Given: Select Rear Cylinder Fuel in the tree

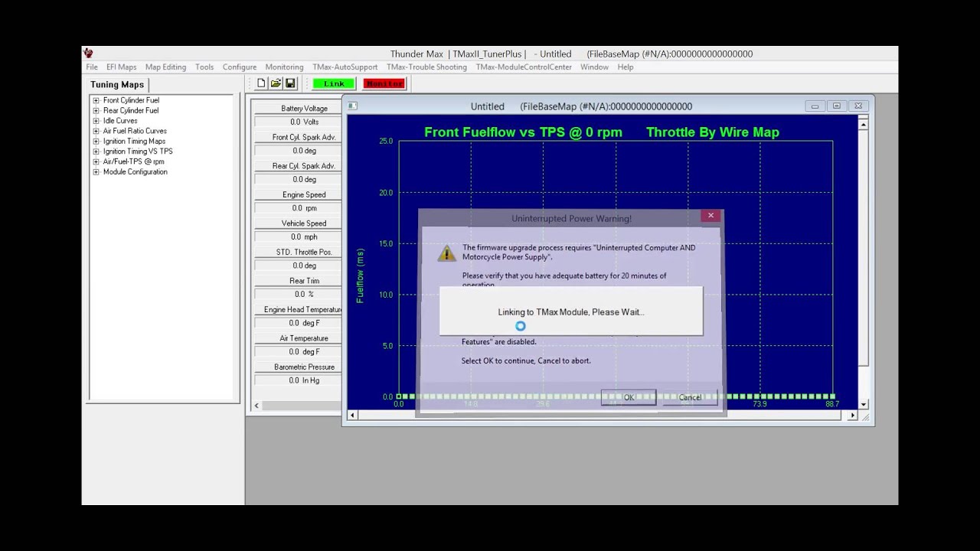Looking at the screenshot, I should (x=131, y=110).
